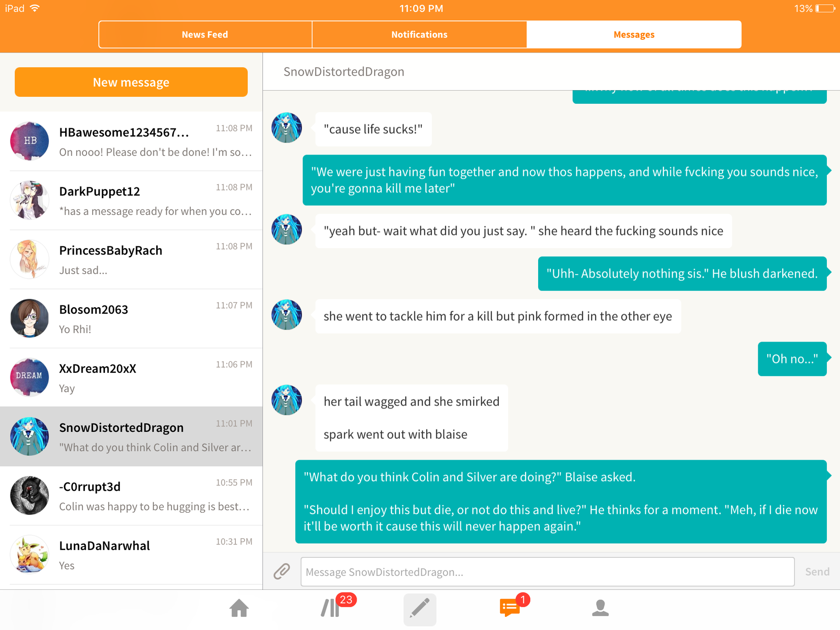The image size is (840, 630).
Task: Open Blosom2063 avatar in conversation list
Action: point(30,318)
